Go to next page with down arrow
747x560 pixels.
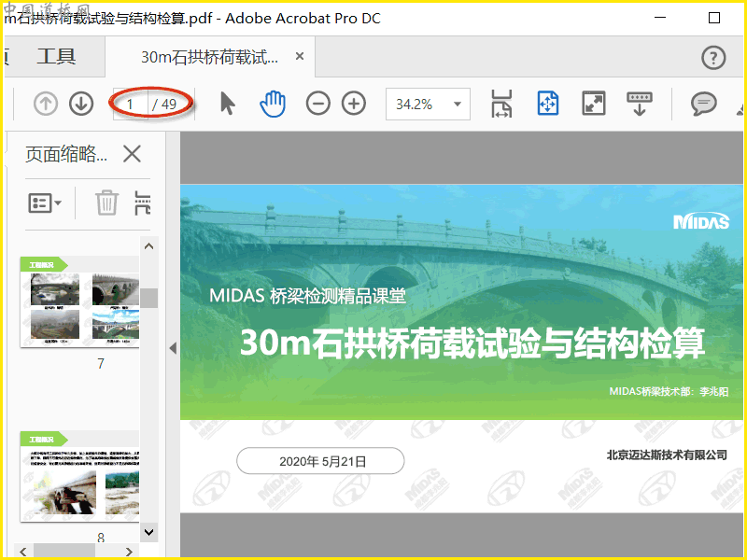(x=81, y=104)
